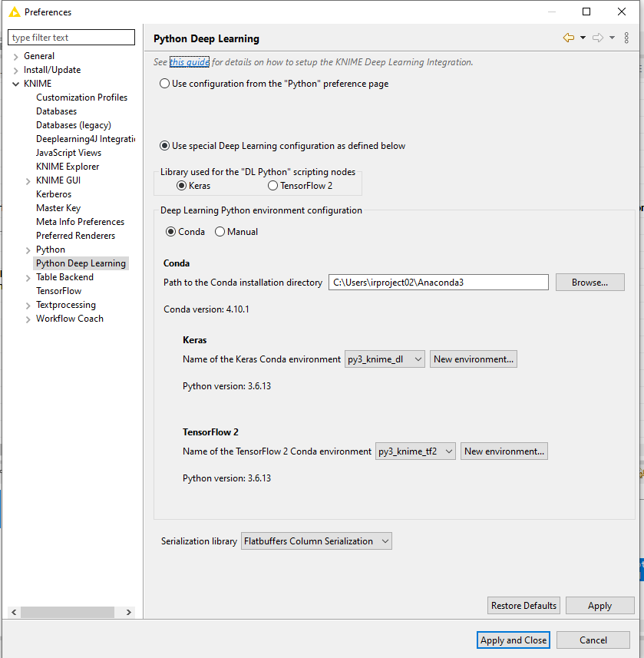Open the TensorFlow preference page
The width and height of the screenshot is (644, 658).
click(59, 291)
